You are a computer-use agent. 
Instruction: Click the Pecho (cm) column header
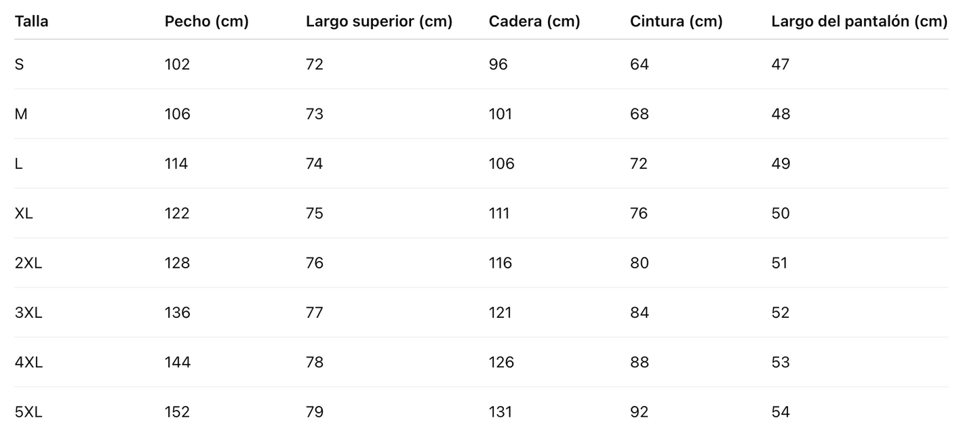(x=206, y=22)
